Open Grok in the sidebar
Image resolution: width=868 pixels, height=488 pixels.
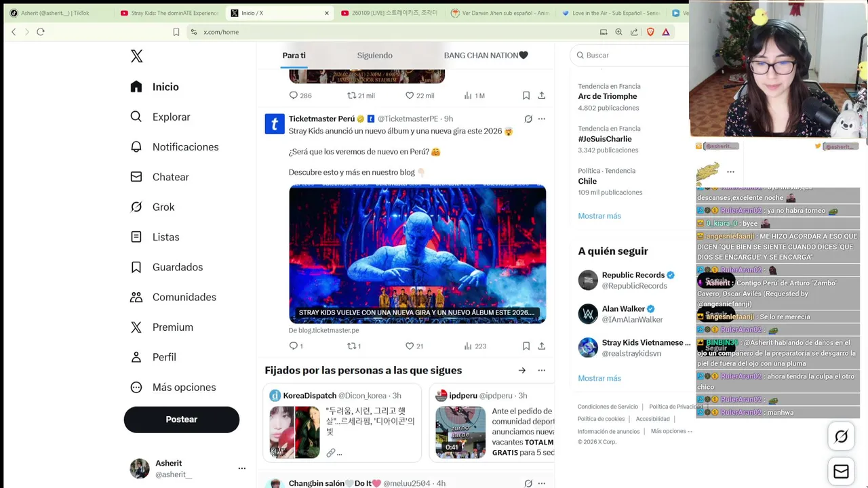[x=153, y=207]
